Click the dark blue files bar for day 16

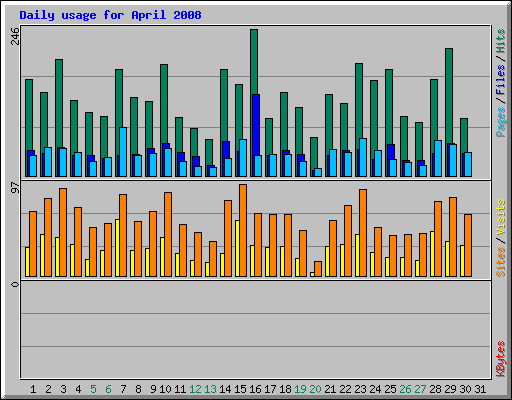pyautogui.click(x=256, y=125)
